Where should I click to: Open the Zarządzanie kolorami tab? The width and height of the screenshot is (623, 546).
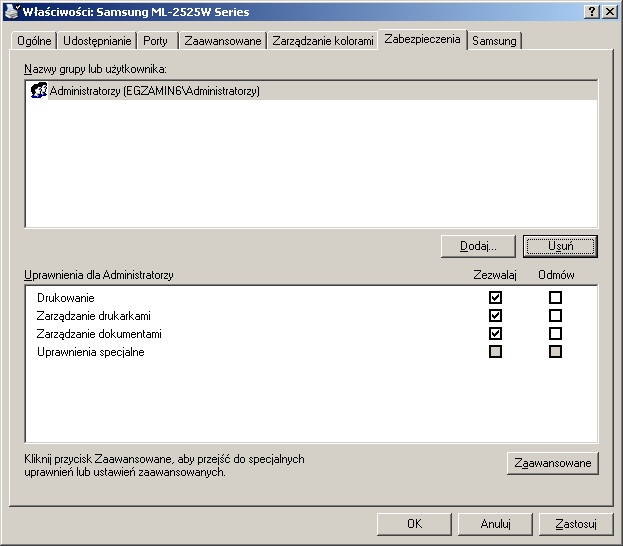(x=323, y=41)
